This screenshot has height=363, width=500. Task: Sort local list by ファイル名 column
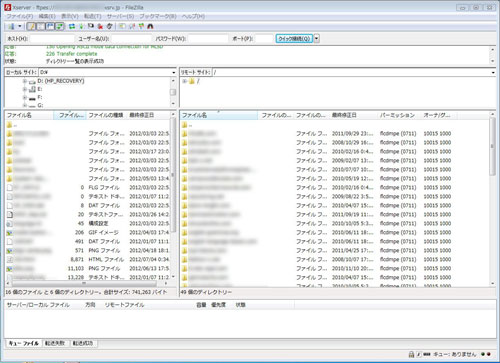pos(29,115)
